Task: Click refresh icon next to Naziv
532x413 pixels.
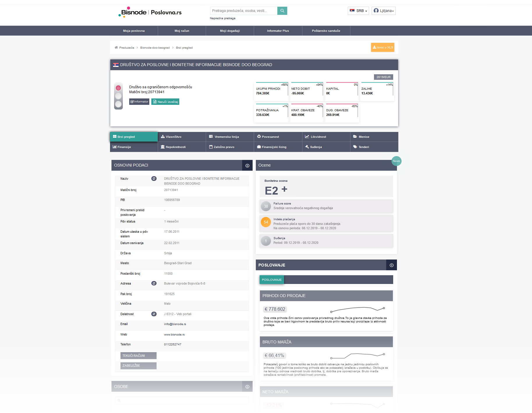Action: coord(154,179)
